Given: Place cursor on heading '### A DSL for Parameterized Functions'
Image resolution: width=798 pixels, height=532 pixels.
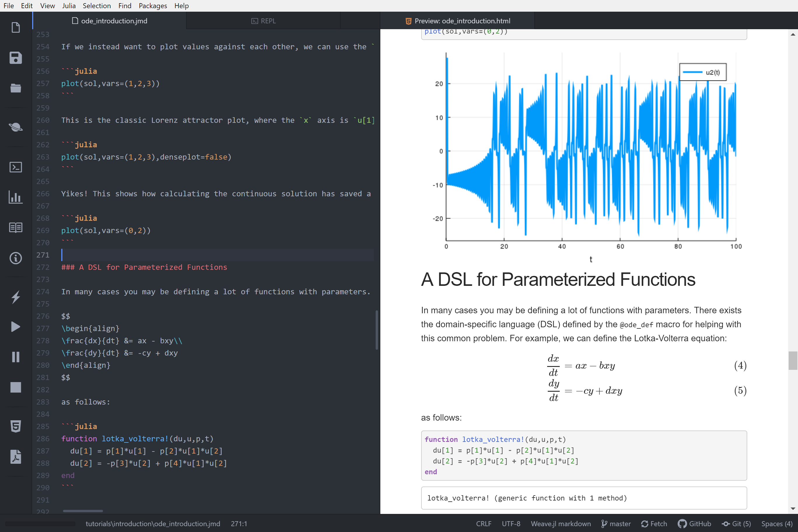Looking at the screenshot, I should click(144, 267).
